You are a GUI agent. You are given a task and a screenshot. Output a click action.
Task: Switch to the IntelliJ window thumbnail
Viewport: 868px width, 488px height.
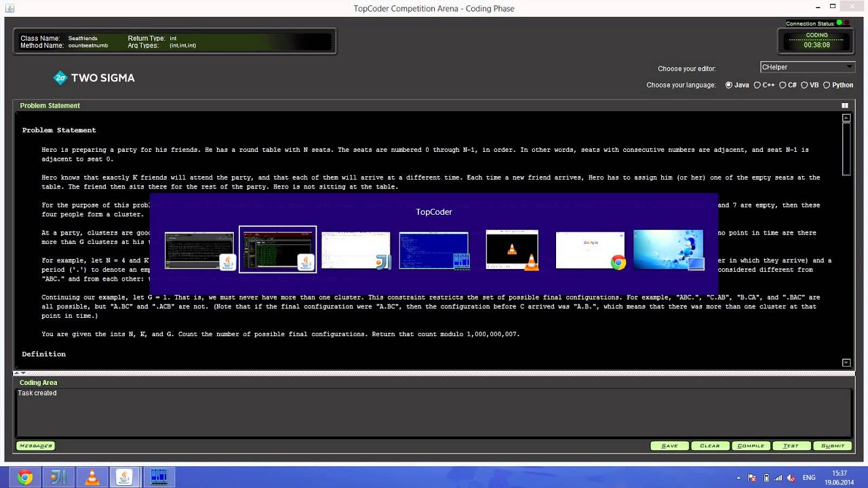coord(356,251)
